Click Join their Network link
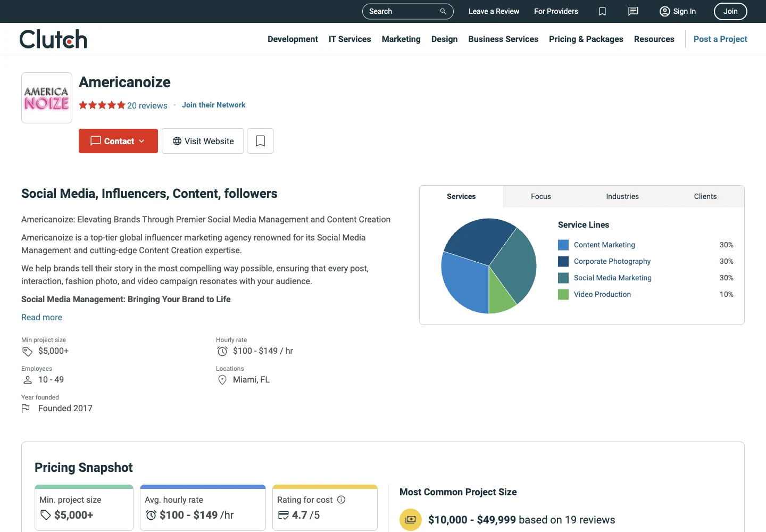This screenshot has height=532, width=766. click(x=214, y=105)
